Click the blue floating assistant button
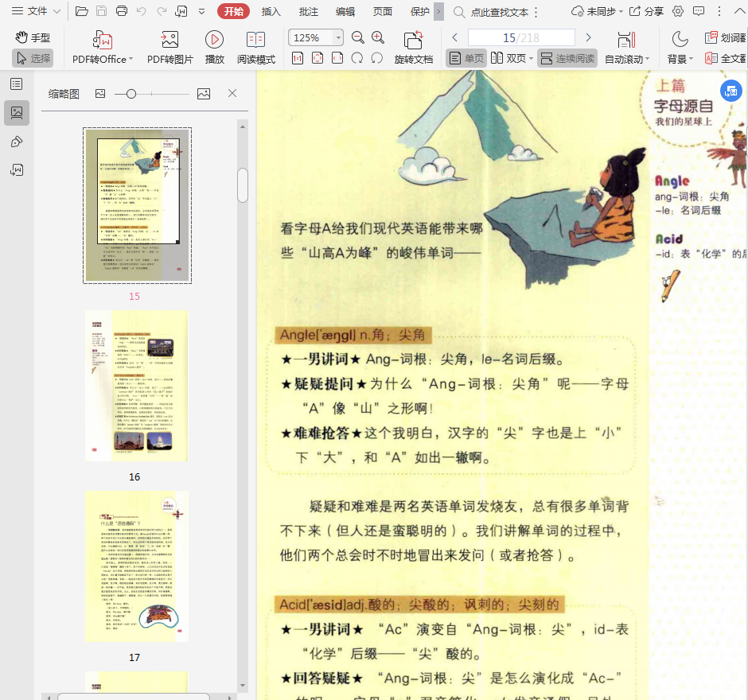Viewport: 748px width, 700px height. coord(731,91)
